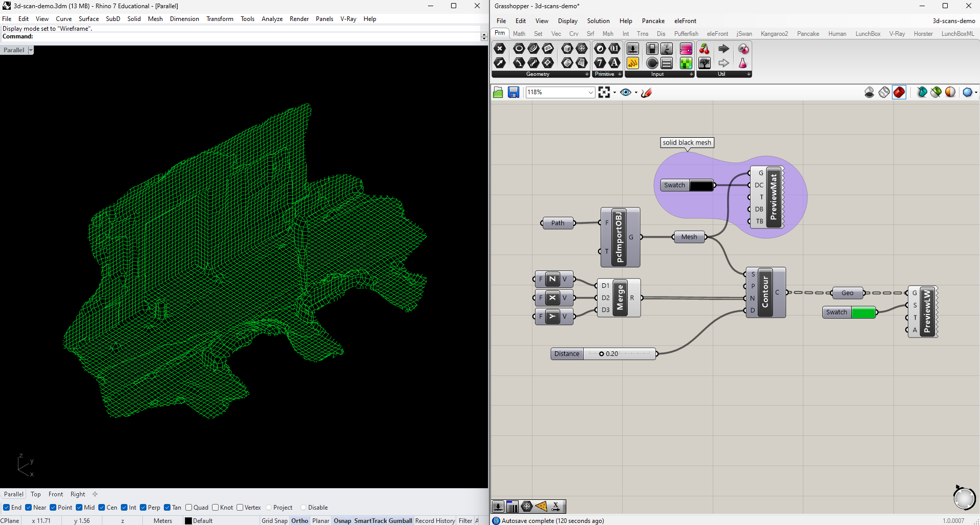Click the Zoom Extents icon on canvas toolbar
Viewport: 980px width, 525px height.
(604, 92)
